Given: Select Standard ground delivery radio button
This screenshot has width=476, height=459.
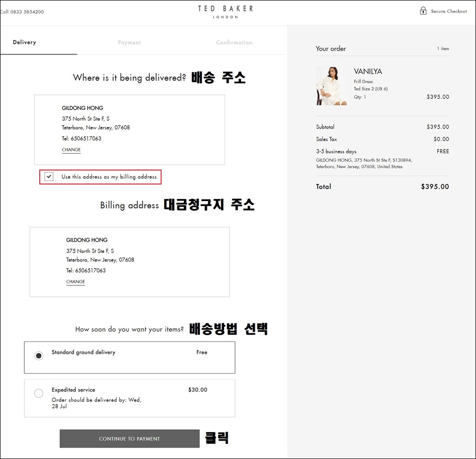Looking at the screenshot, I should point(39,356).
